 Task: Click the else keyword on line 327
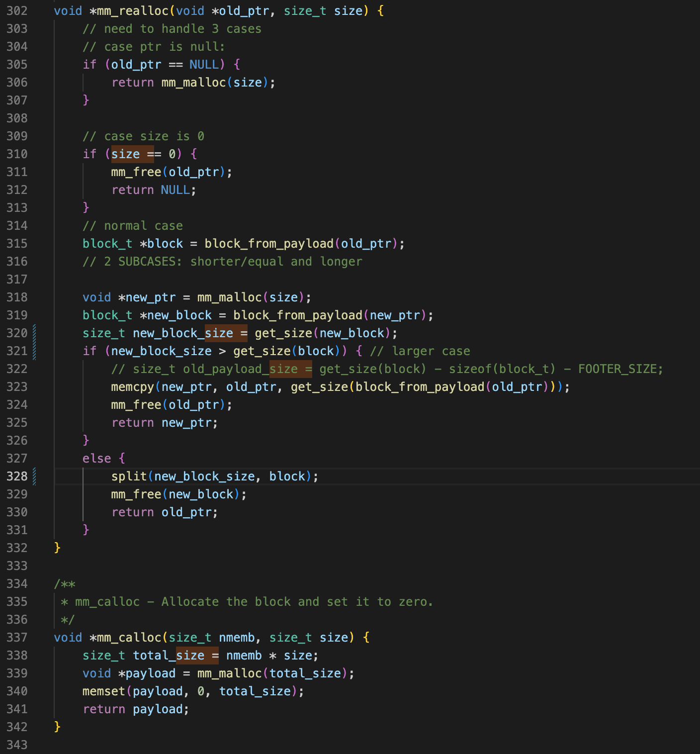click(96, 459)
